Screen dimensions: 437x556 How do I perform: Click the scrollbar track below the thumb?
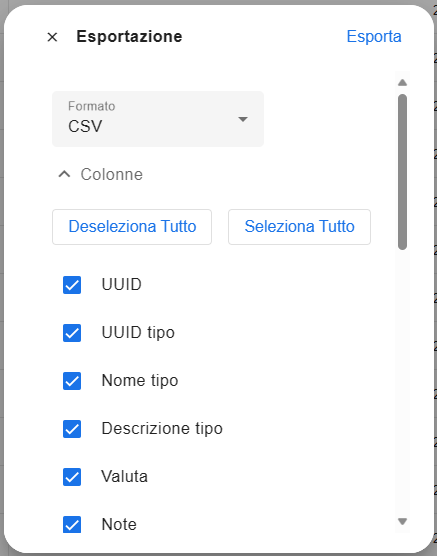point(402,383)
